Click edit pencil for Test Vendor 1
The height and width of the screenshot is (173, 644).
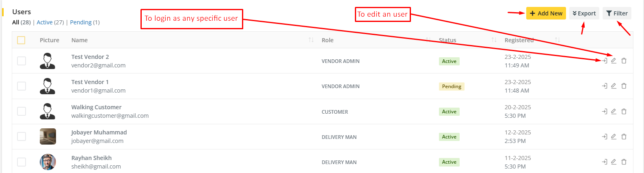(614, 86)
